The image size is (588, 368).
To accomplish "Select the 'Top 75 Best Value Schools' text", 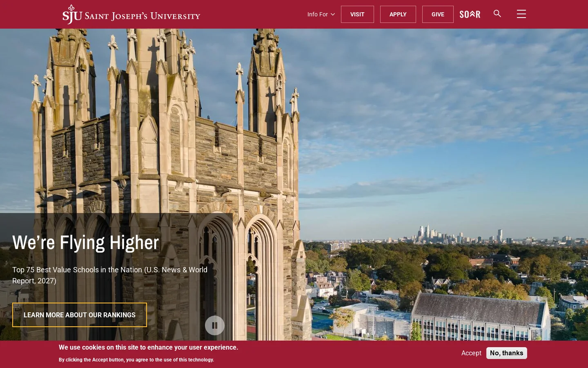I will [110, 275].
